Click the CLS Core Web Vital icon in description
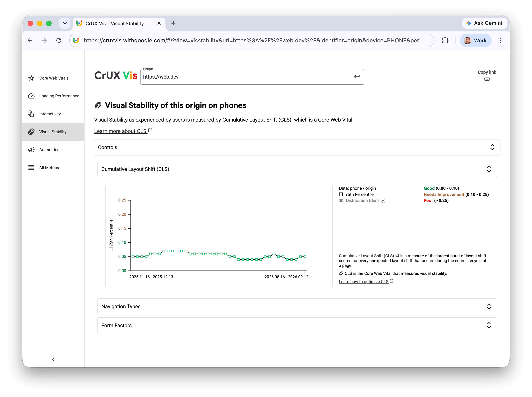 point(341,273)
